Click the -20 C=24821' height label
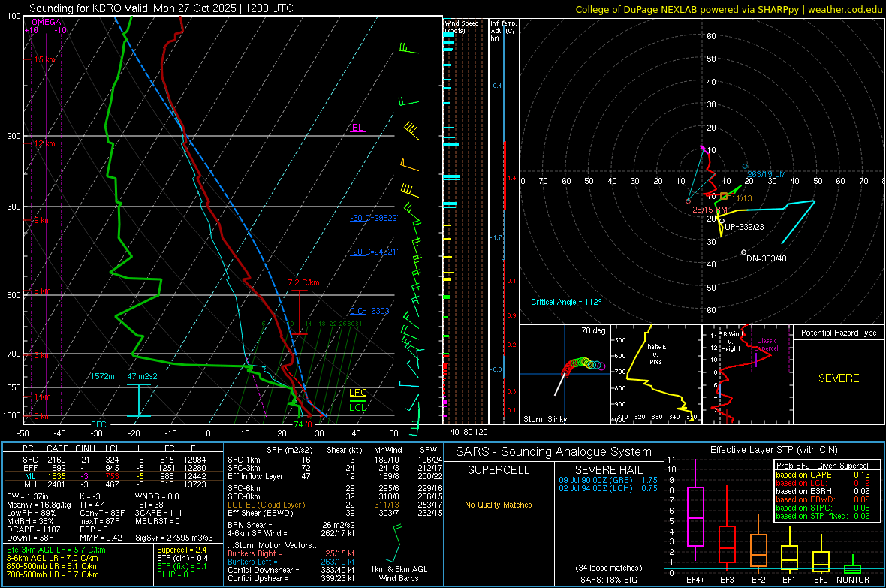Image resolution: width=886 pixels, height=588 pixels. pos(374,252)
